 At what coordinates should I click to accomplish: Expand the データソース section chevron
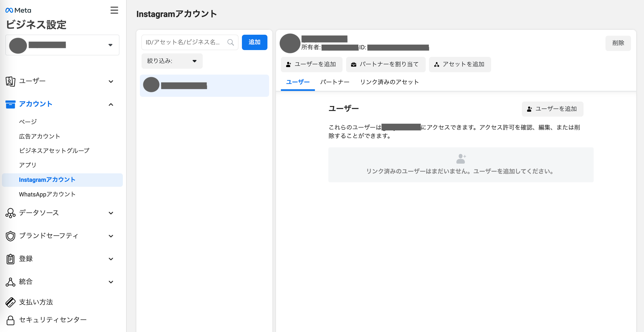point(111,213)
